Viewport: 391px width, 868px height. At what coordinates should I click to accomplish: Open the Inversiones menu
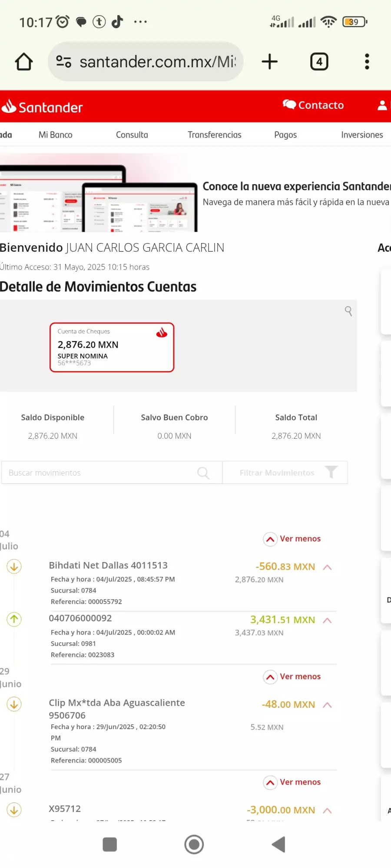[x=362, y=135]
